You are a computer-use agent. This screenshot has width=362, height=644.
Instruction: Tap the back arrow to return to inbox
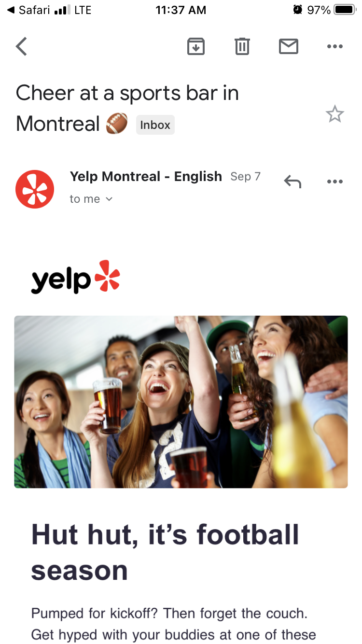pyautogui.click(x=21, y=46)
